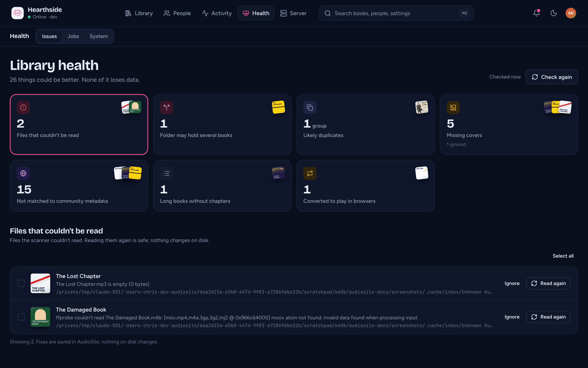
Task: Open the notifications bell
Action: (537, 13)
